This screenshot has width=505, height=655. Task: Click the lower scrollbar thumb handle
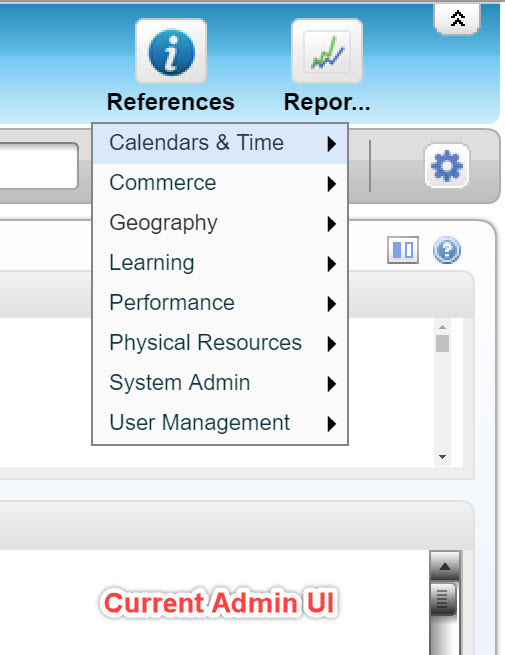click(443, 599)
